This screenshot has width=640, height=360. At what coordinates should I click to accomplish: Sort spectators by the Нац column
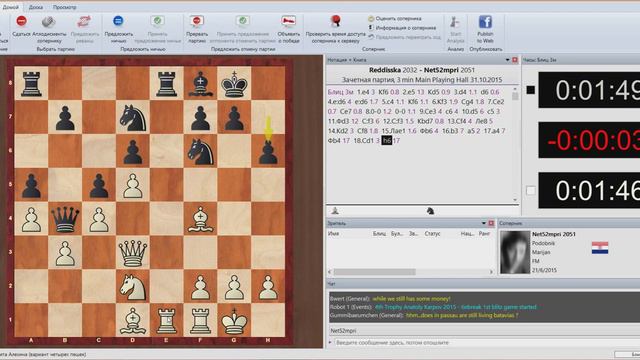click(x=467, y=233)
